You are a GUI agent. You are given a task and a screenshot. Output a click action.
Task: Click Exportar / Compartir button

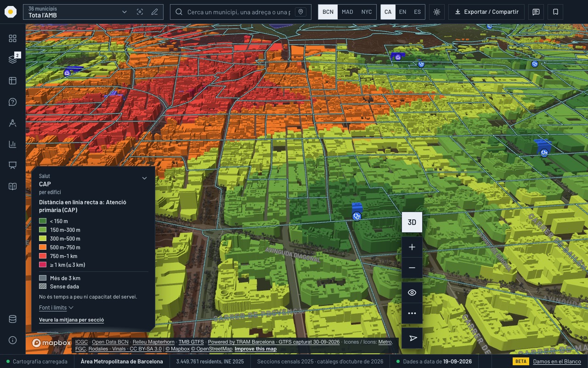[x=486, y=12]
